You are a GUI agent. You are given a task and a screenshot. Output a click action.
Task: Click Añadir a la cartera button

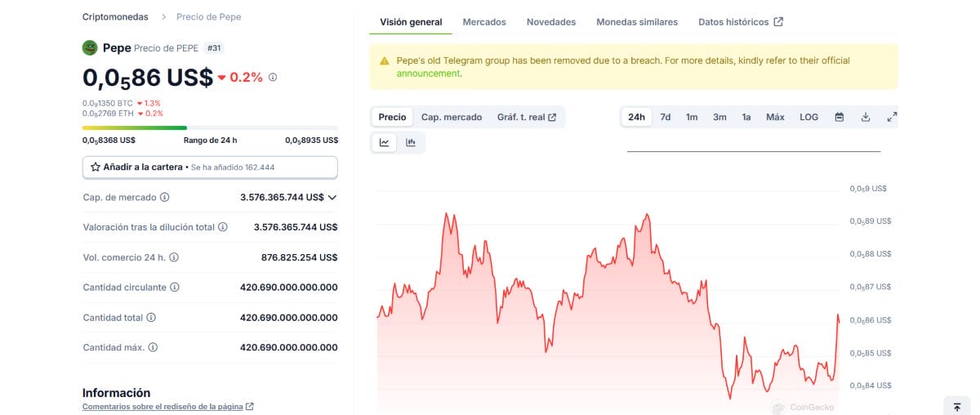tap(210, 167)
